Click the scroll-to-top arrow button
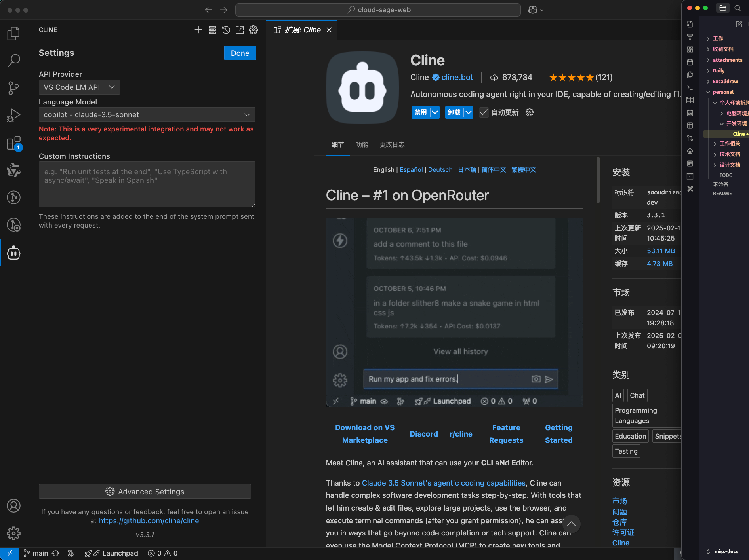 [571, 524]
